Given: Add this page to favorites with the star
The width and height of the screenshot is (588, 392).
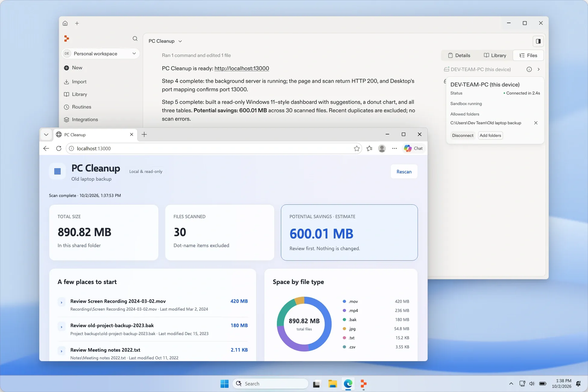Looking at the screenshot, I should click(357, 148).
